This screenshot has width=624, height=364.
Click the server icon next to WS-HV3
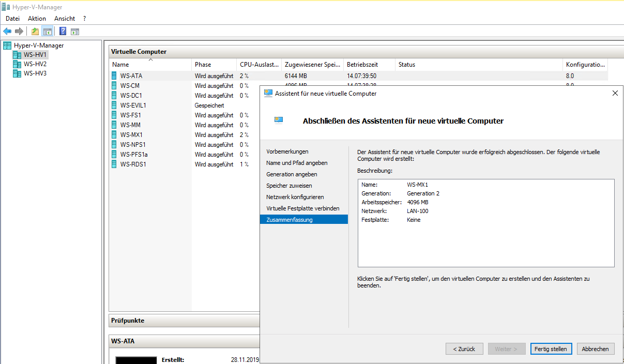(17, 73)
